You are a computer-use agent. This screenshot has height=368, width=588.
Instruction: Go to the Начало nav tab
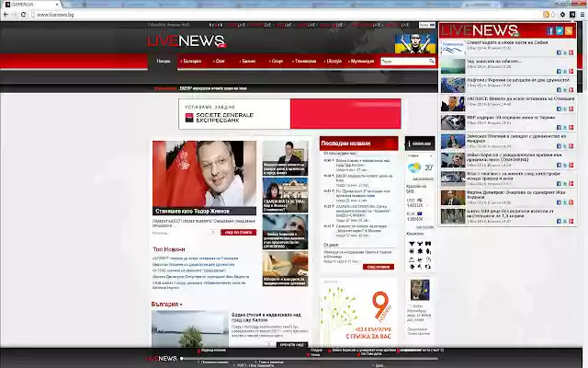(x=164, y=62)
